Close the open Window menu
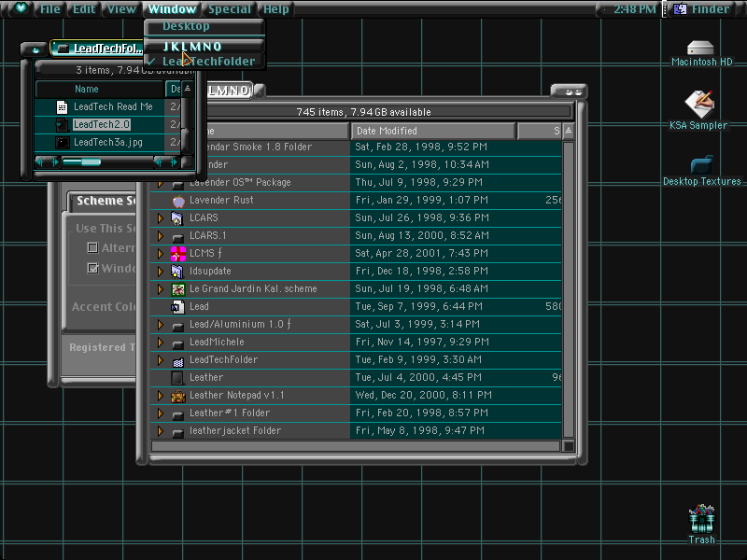Viewport: 747px width, 560px height. click(172, 9)
